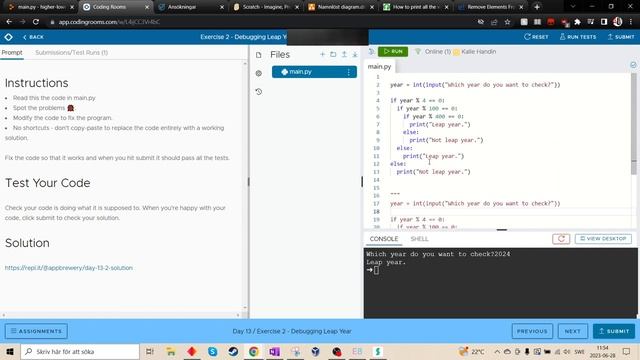Switch to the Ansökningar browser tab
The height and width of the screenshot is (360, 640).
(x=192, y=7)
